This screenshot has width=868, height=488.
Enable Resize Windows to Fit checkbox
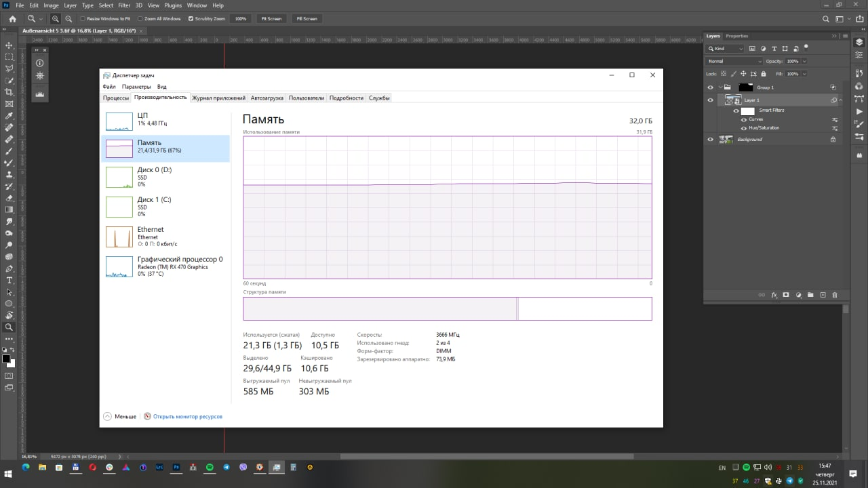pos(83,19)
